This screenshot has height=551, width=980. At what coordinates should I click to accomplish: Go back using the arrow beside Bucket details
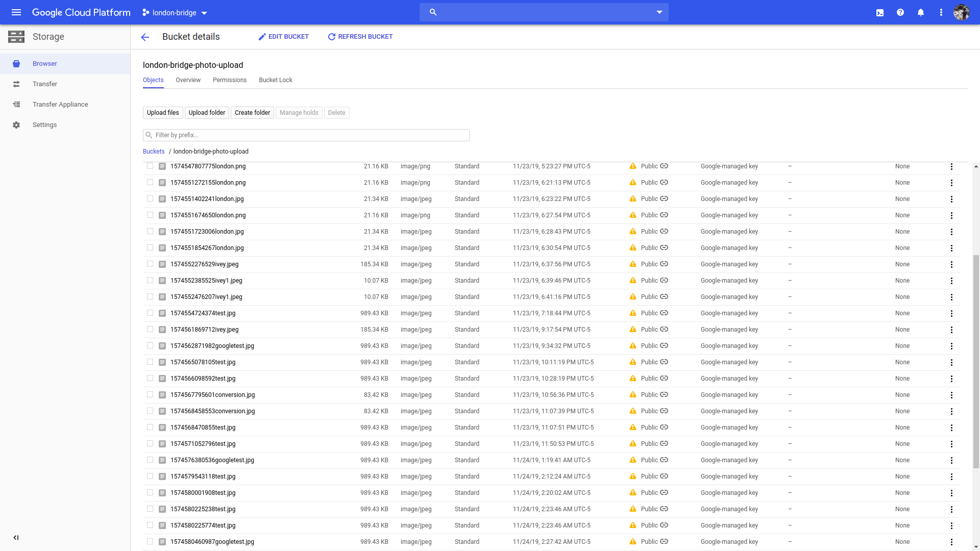pyautogui.click(x=145, y=37)
